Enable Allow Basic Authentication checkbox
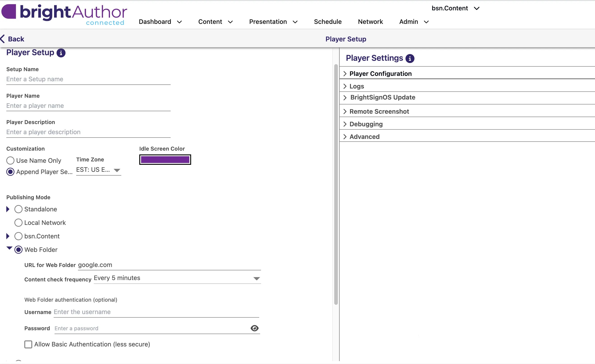Screen dimensions: 595x364 point(28,344)
